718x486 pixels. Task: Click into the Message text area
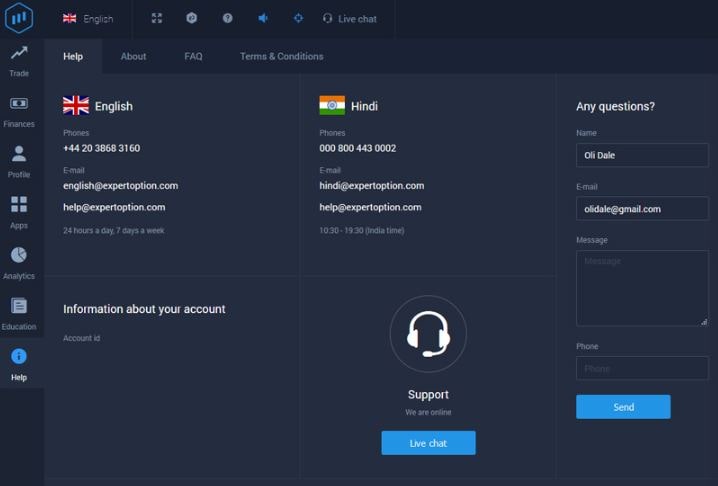[x=642, y=288]
